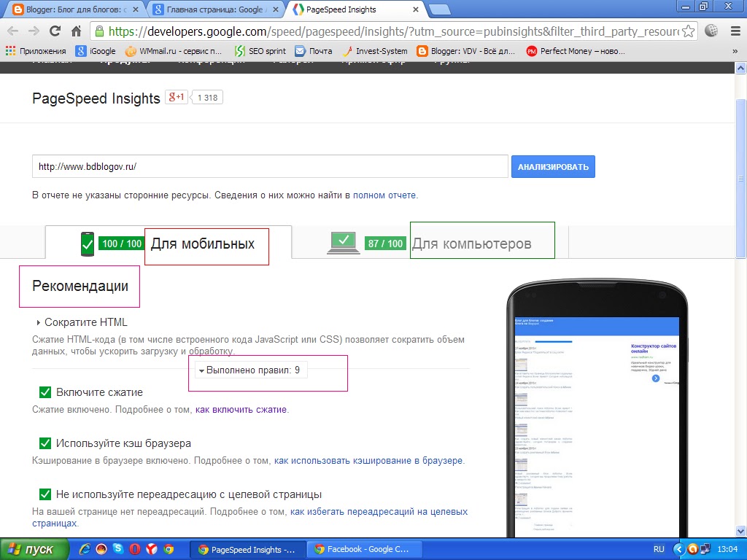The height and width of the screenshot is (560, 747).
Task: Open the Blogger: VDV bookmark
Action: (466, 51)
